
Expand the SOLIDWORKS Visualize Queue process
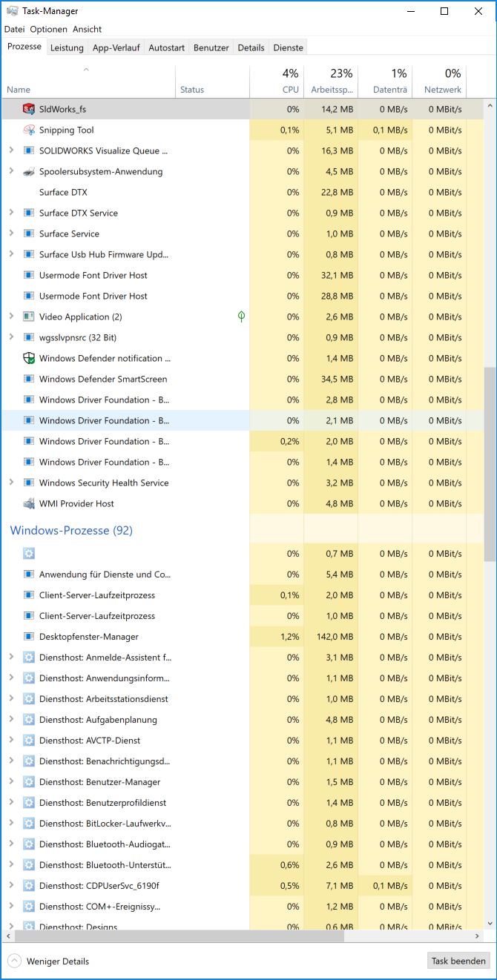pyautogui.click(x=11, y=150)
